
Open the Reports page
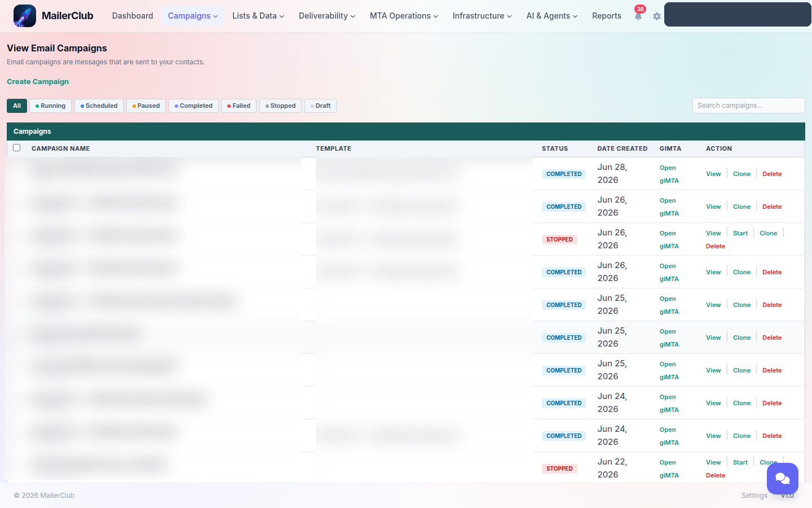[x=607, y=16]
